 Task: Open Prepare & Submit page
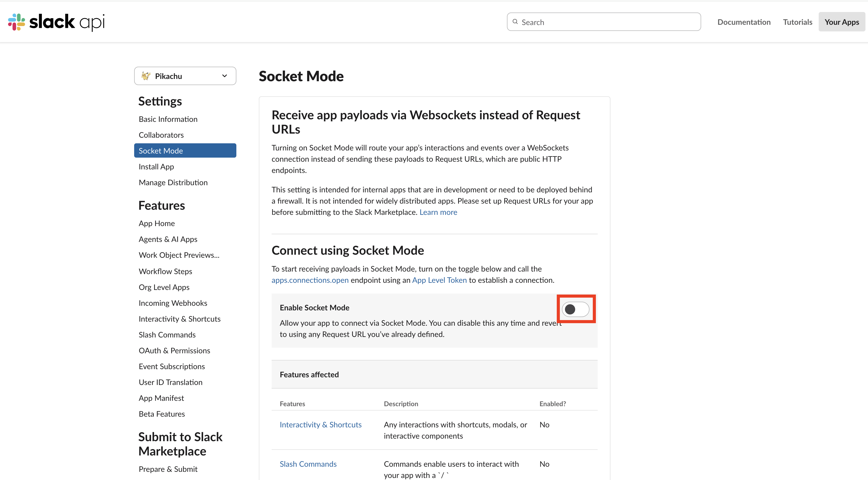coord(168,469)
